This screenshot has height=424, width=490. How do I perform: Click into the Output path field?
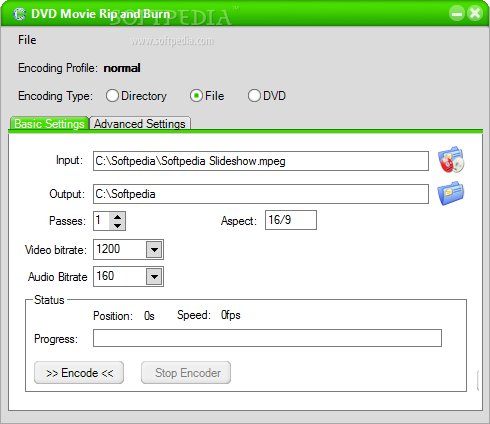261,194
